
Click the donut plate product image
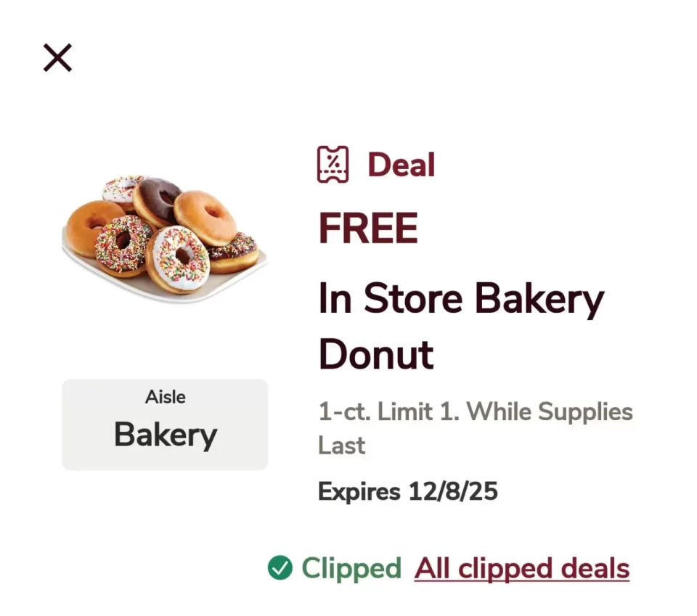pyautogui.click(x=165, y=237)
